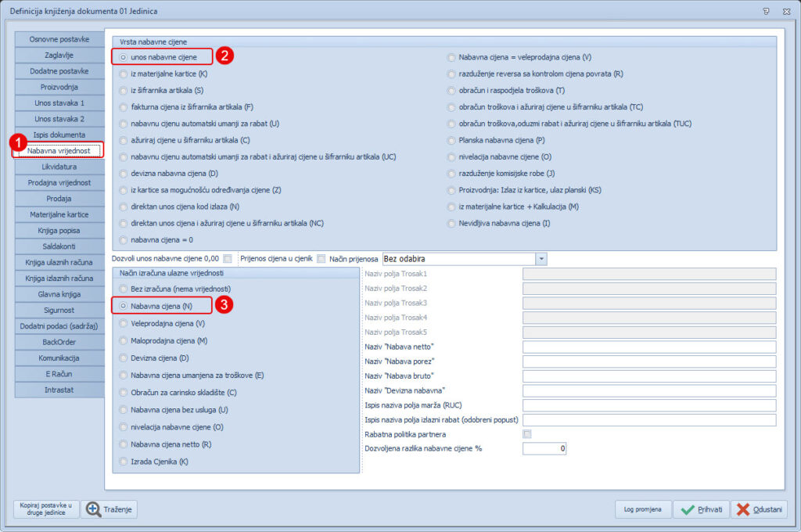This screenshot has height=532, width=801.
Task: Open the Likvidatura tab
Action: (x=59, y=167)
